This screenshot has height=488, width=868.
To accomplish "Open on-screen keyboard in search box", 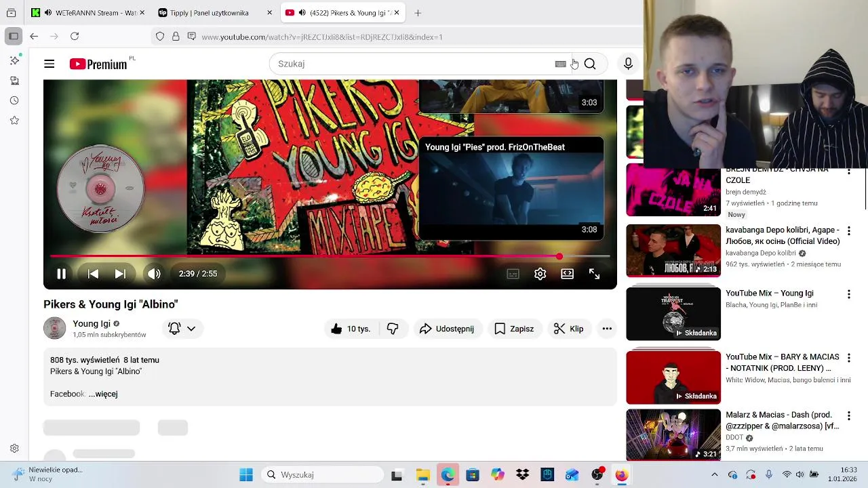I will (x=560, y=64).
